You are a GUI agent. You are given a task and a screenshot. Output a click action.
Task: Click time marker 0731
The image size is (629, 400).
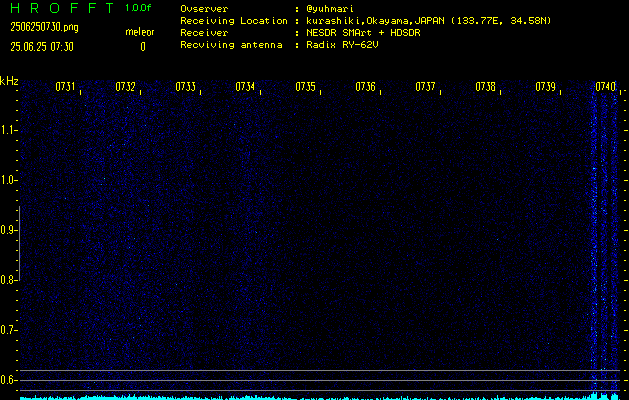coord(65,87)
